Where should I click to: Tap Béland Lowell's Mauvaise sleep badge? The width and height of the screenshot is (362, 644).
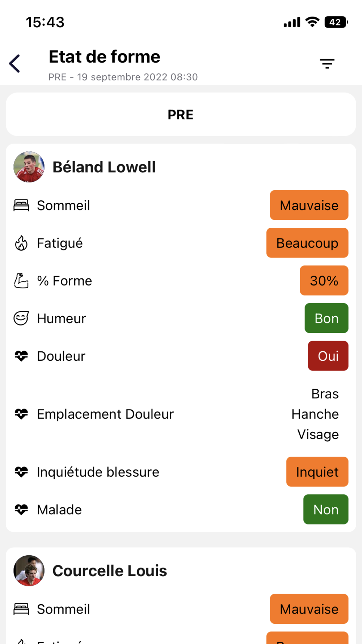pos(309,205)
